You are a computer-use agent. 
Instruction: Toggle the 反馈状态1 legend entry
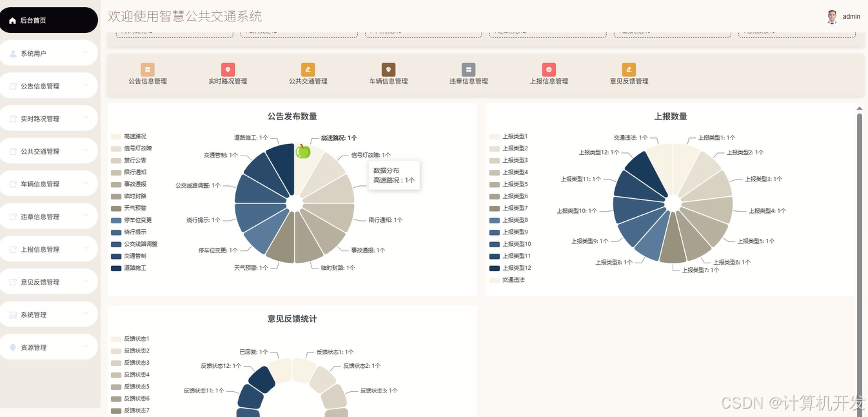coord(130,339)
